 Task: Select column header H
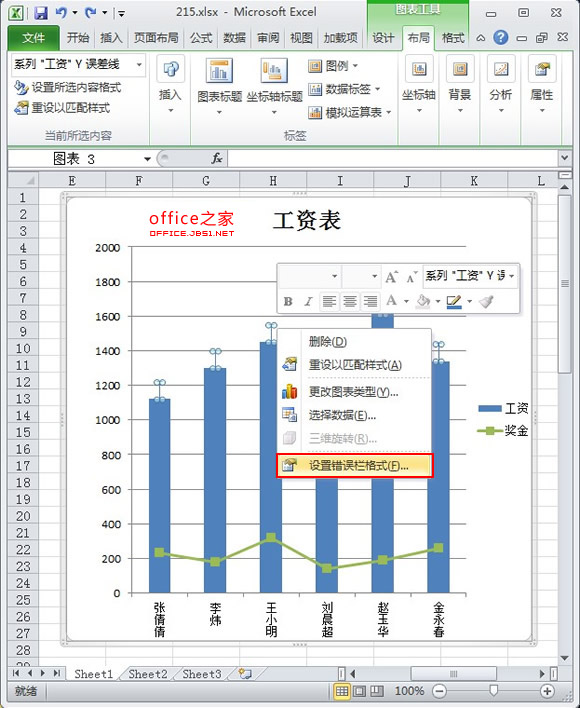(x=273, y=181)
